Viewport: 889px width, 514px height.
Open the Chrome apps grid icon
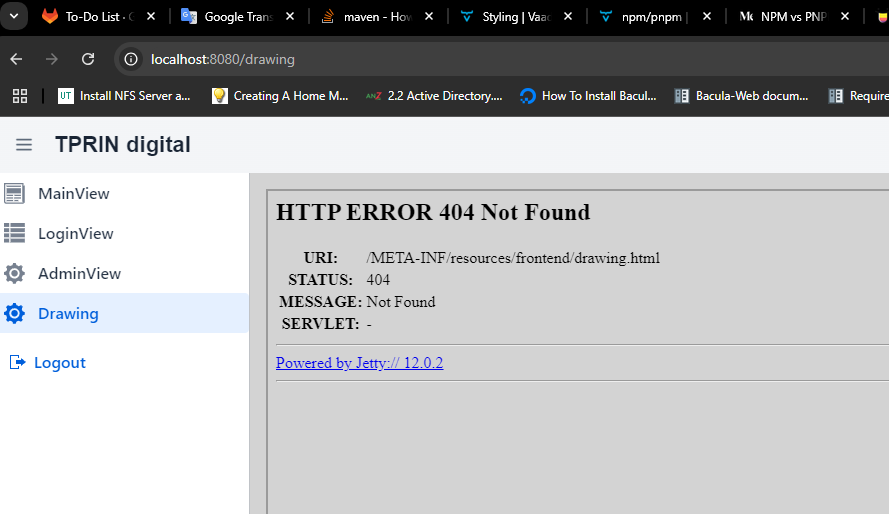19,96
